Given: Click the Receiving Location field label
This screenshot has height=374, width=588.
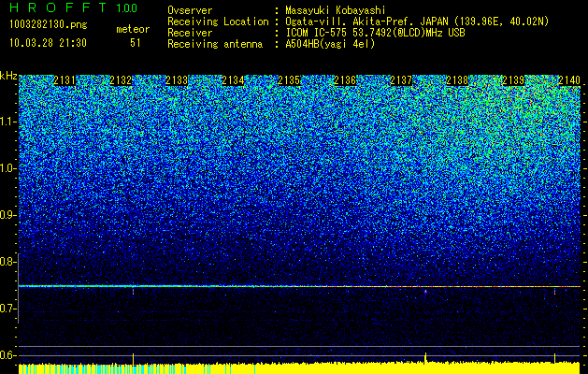Looking at the screenshot, I should [218, 22].
